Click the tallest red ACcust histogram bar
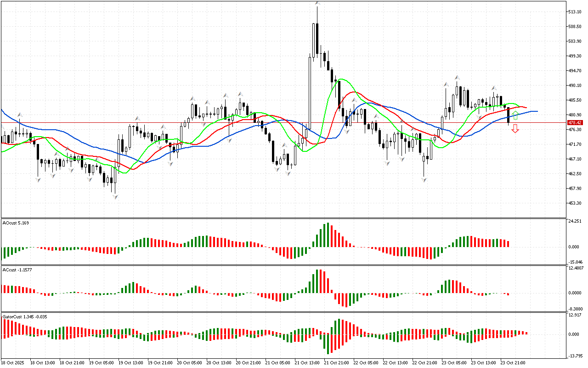588x368 pixels. [x=321, y=281]
